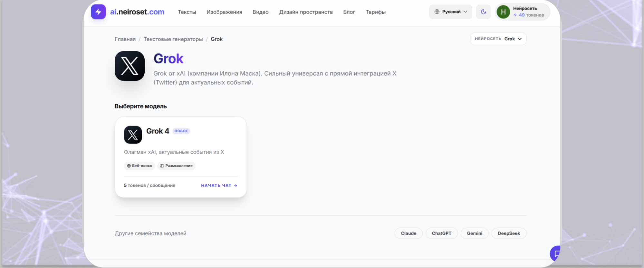
Task: Choose the Gemini model family
Action: (x=475, y=233)
